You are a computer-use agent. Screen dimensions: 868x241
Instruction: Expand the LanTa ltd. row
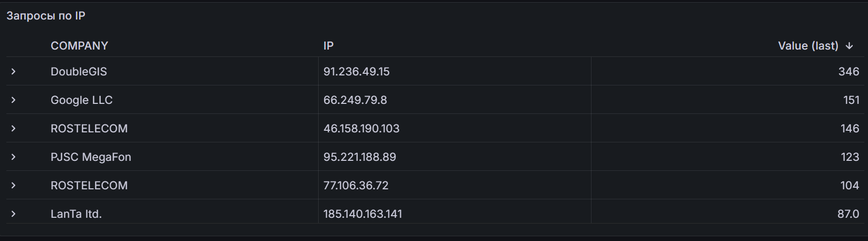tap(14, 214)
